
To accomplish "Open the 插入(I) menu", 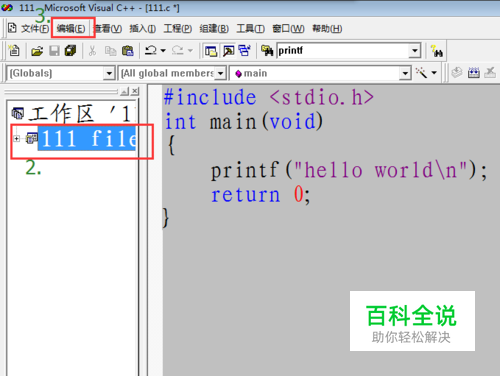I will pos(143,29).
